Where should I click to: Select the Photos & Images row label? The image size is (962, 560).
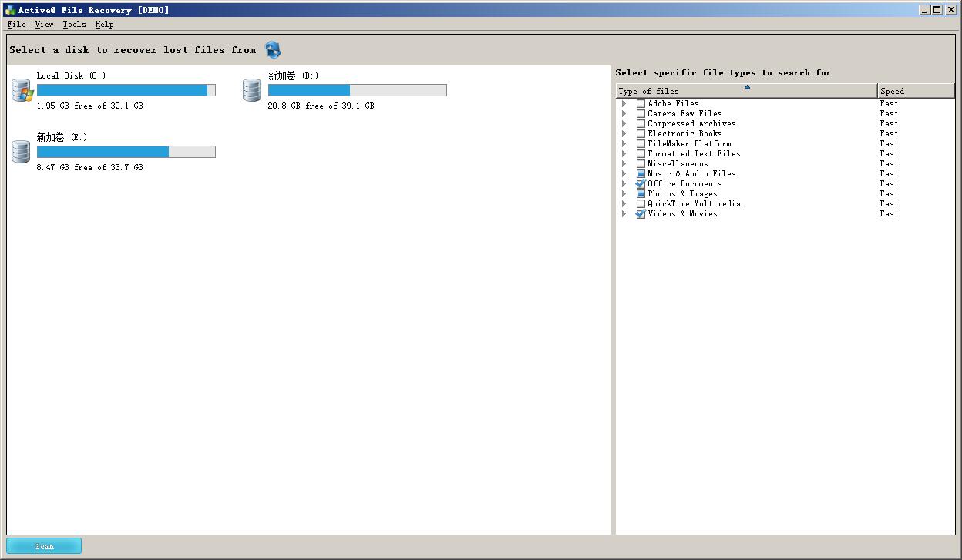click(682, 194)
